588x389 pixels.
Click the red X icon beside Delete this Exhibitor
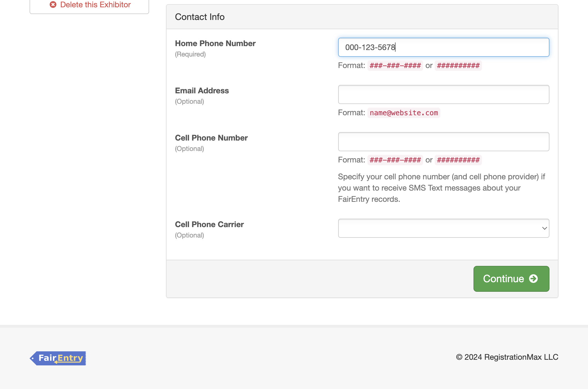pos(53,4)
